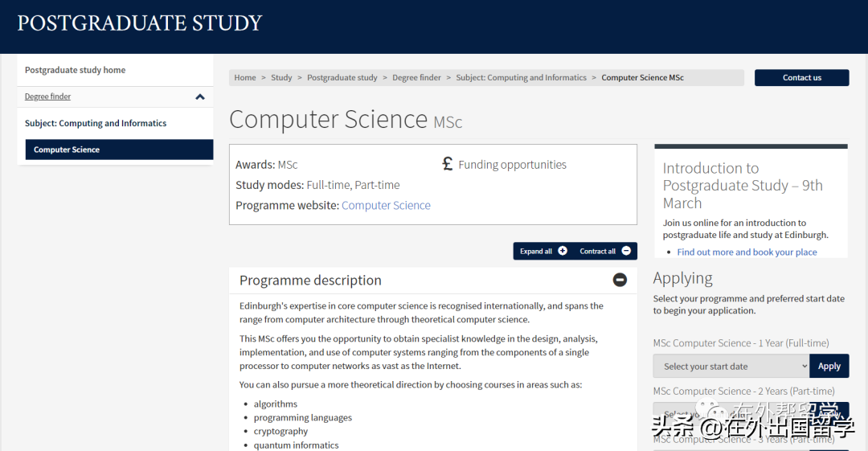Click the 'programming languages' list item
The image size is (868, 451).
[x=303, y=418]
